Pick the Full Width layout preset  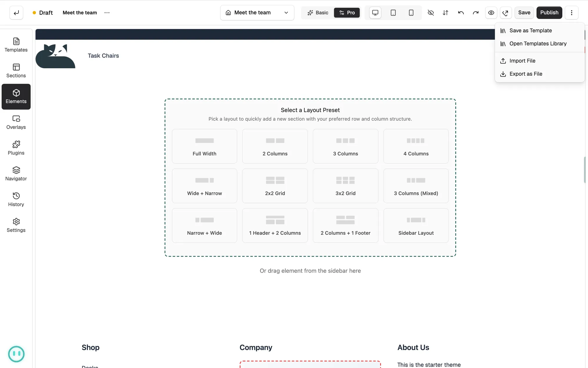pyautogui.click(x=204, y=146)
